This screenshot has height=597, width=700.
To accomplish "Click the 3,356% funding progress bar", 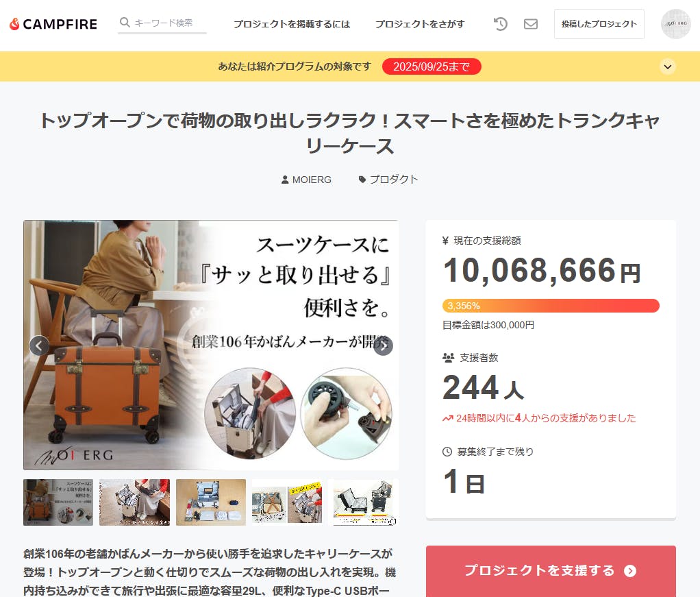I will (551, 306).
